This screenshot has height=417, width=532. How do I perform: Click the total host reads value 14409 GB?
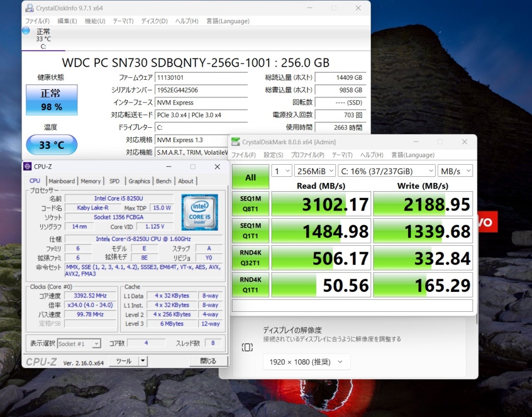click(x=340, y=77)
